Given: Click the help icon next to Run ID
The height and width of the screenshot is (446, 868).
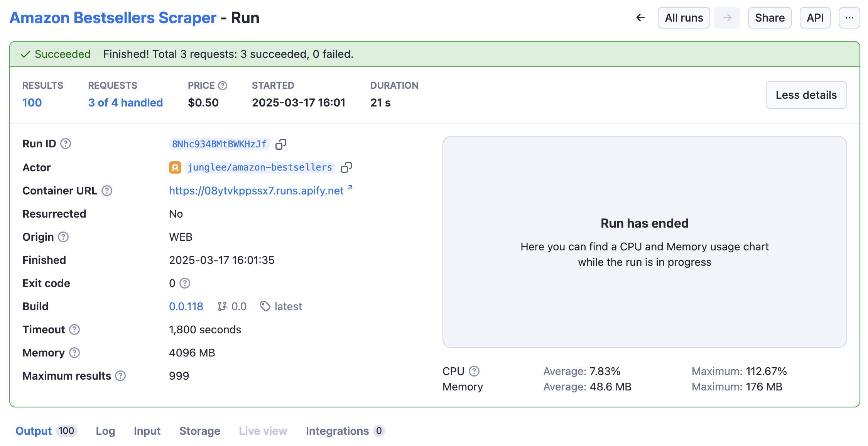Looking at the screenshot, I should pos(66,144).
